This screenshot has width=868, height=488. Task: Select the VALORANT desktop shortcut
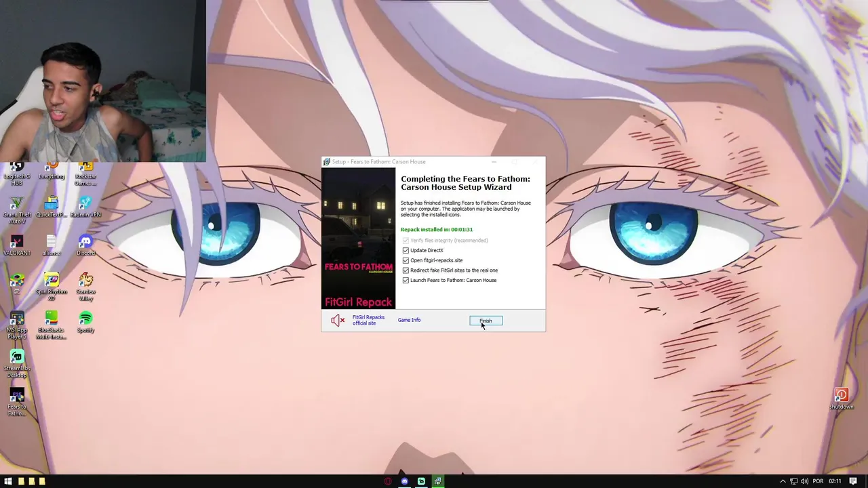[x=17, y=246]
